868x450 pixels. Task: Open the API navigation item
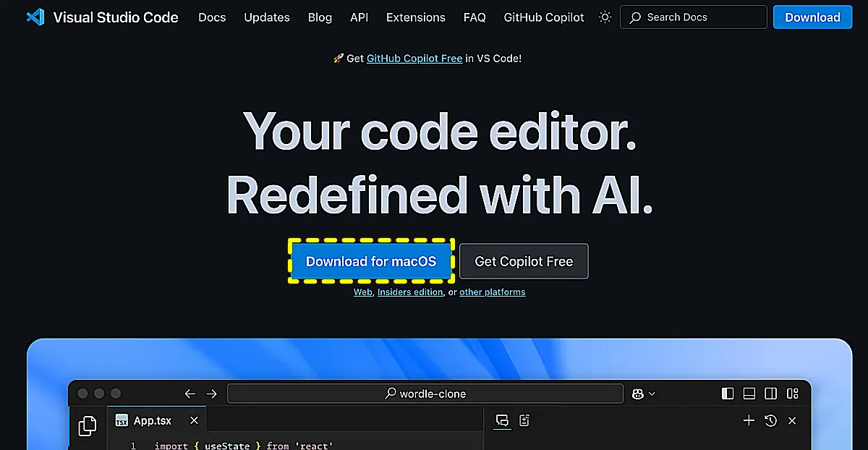pyautogui.click(x=359, y=17)
